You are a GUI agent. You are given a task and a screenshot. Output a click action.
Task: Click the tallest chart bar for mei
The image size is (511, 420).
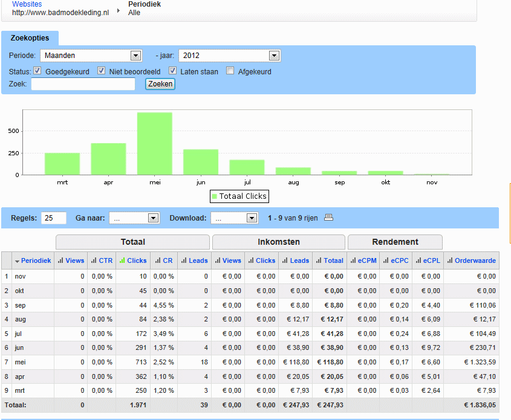point(154,144)
